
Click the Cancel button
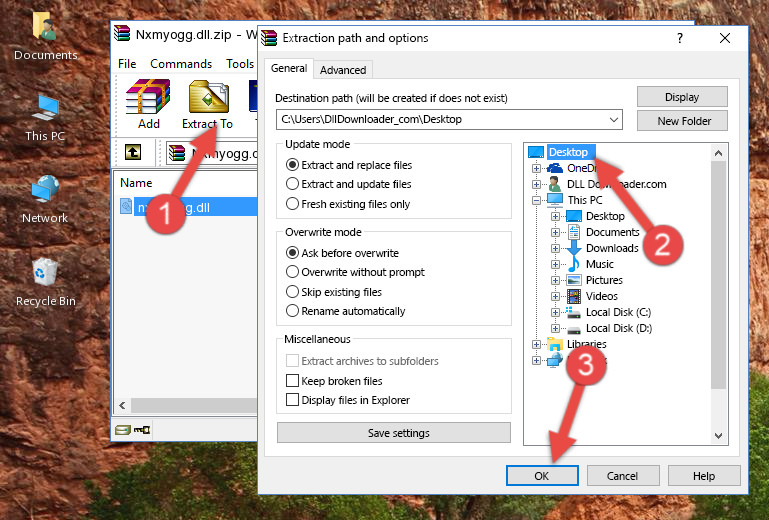click(623, 476)
